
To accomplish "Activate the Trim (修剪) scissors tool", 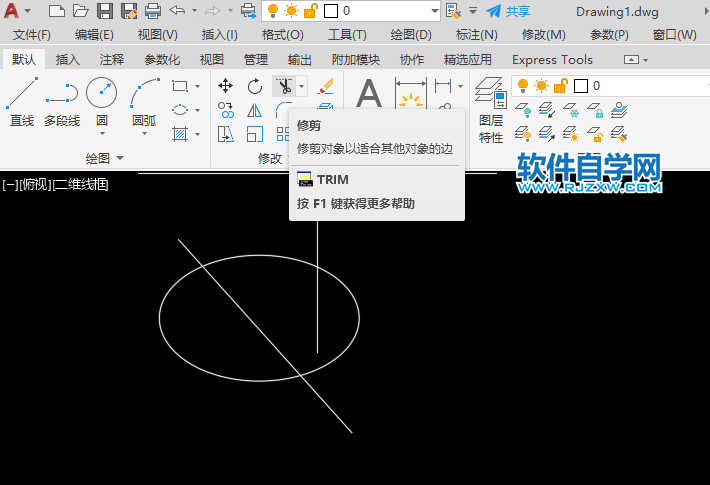I will [x=284, y=86].
